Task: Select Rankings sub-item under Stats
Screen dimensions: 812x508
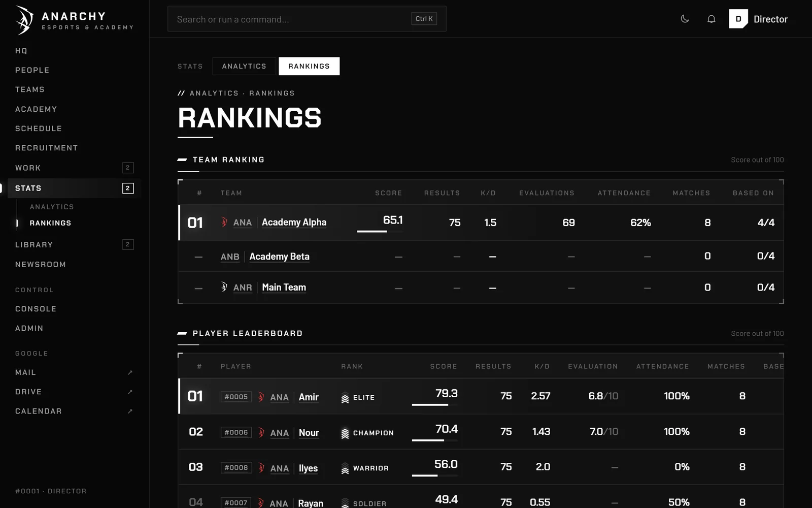Action: (50, 223)
